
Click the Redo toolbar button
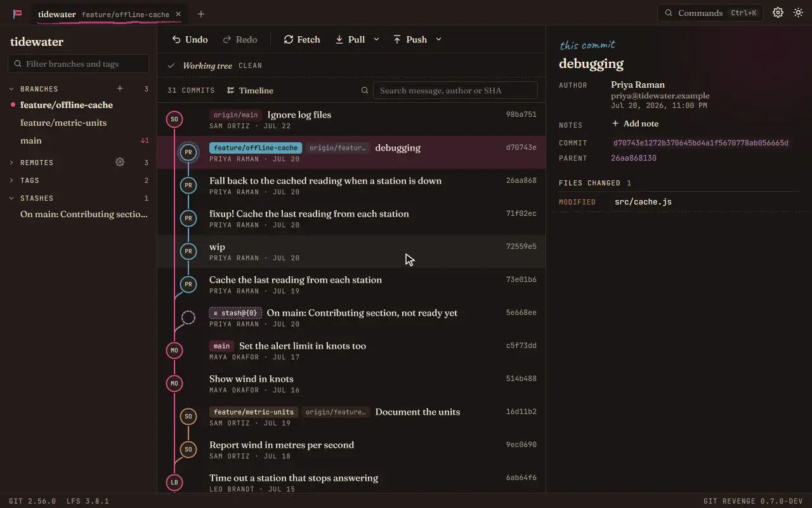point(240,39)
